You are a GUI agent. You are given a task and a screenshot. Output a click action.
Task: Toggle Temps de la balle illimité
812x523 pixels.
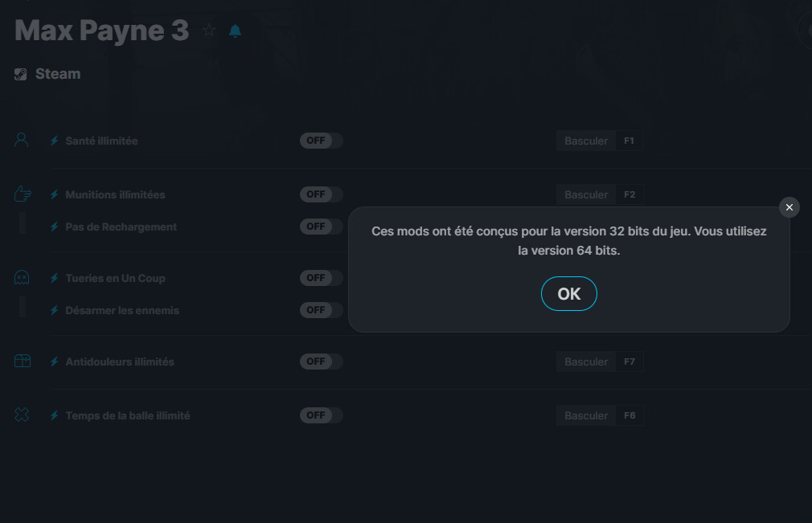click(321, 415)
